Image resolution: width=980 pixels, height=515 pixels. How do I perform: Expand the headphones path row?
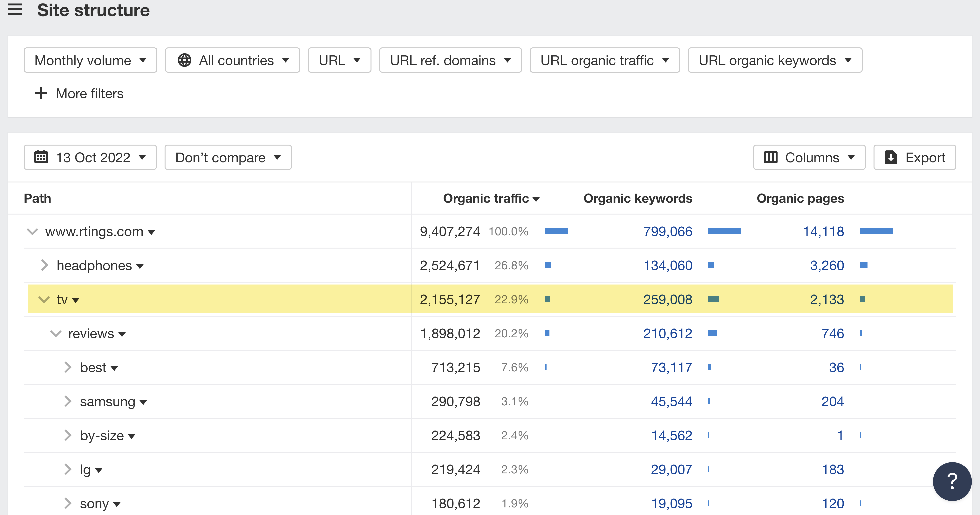click(44, 265)
